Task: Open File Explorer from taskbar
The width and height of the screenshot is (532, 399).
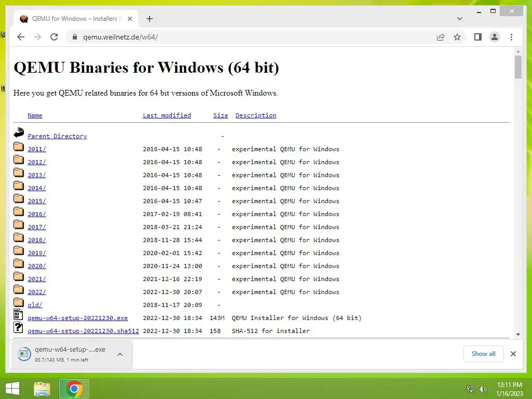Action: [42, 389]
